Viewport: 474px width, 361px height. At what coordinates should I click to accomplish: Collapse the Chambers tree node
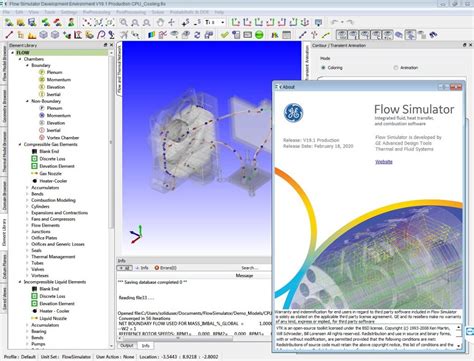pos(20,59)
